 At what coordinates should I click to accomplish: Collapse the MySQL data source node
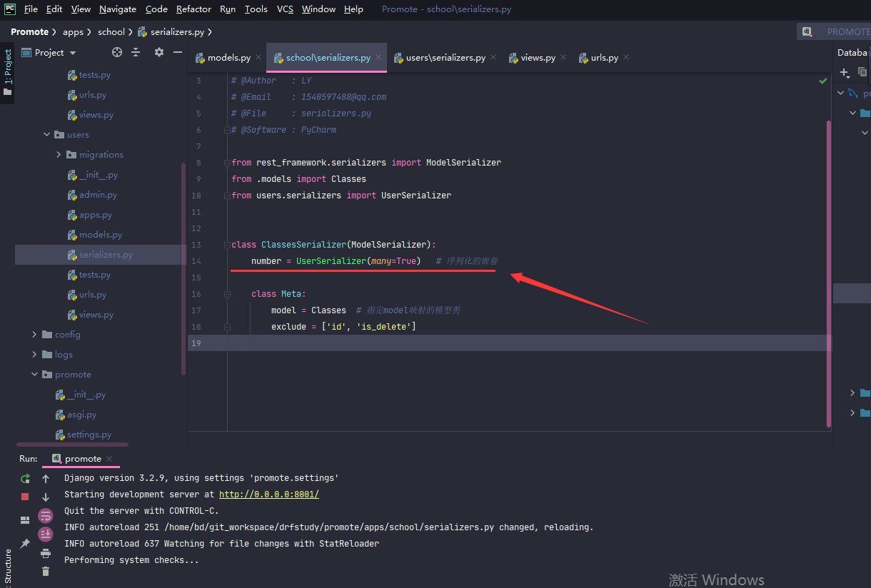pos(842,93)
